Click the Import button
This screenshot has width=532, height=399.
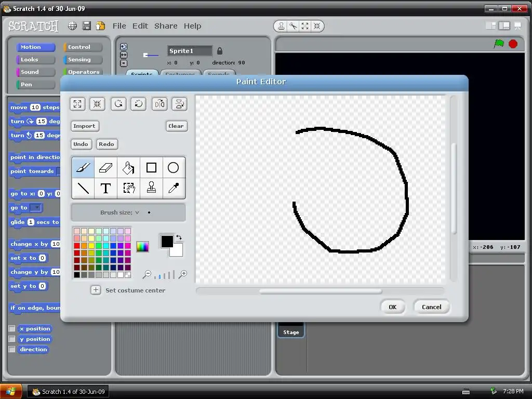coord(85,126)
